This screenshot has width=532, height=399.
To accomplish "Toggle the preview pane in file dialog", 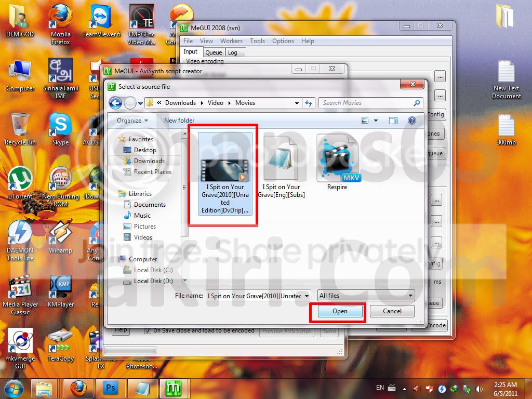I will coord(393,121).
